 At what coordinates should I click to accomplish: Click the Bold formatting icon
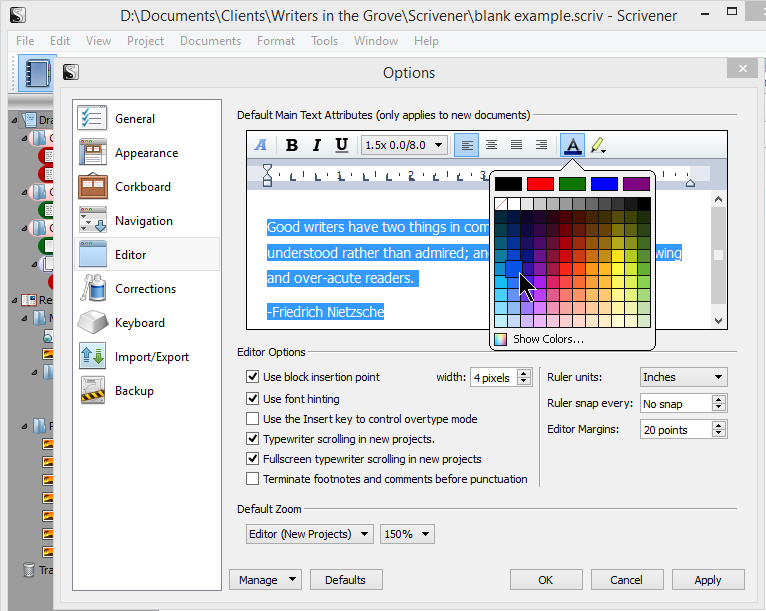point(292,145)
